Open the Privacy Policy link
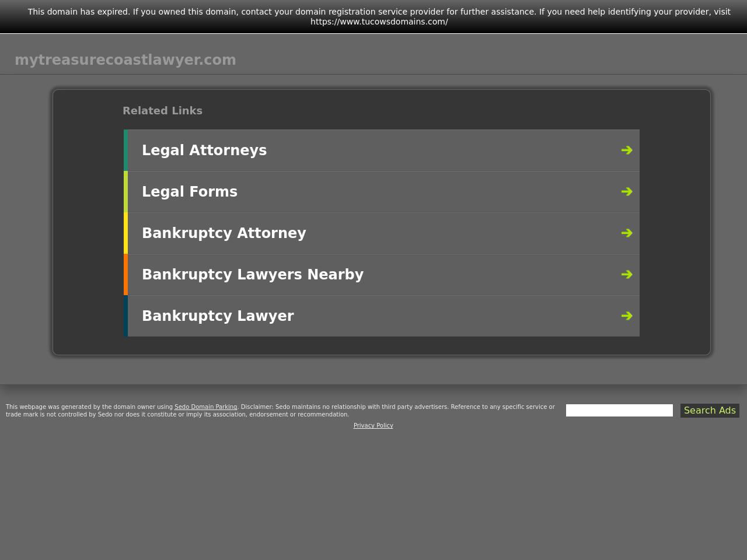 (373, 425)
